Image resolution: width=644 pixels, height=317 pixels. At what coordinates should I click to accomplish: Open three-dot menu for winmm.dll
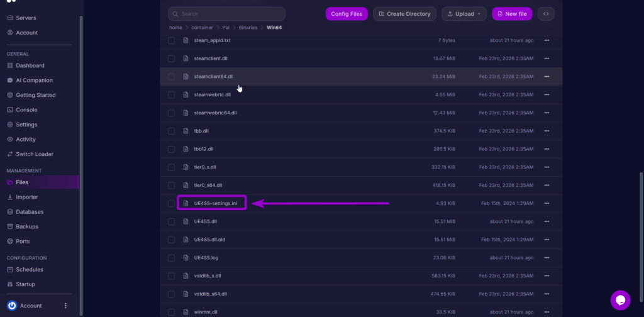(547, 312)
